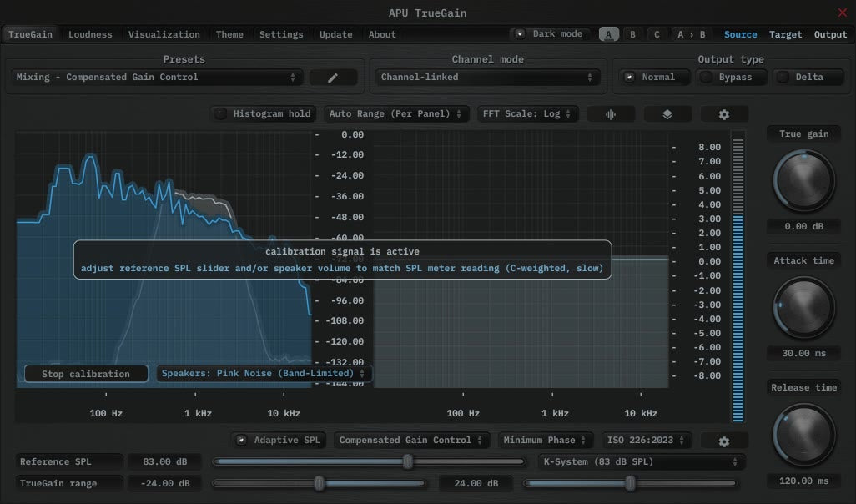
Task: Open gear settings next to ISO 226:2023
Action: (724, 441)
